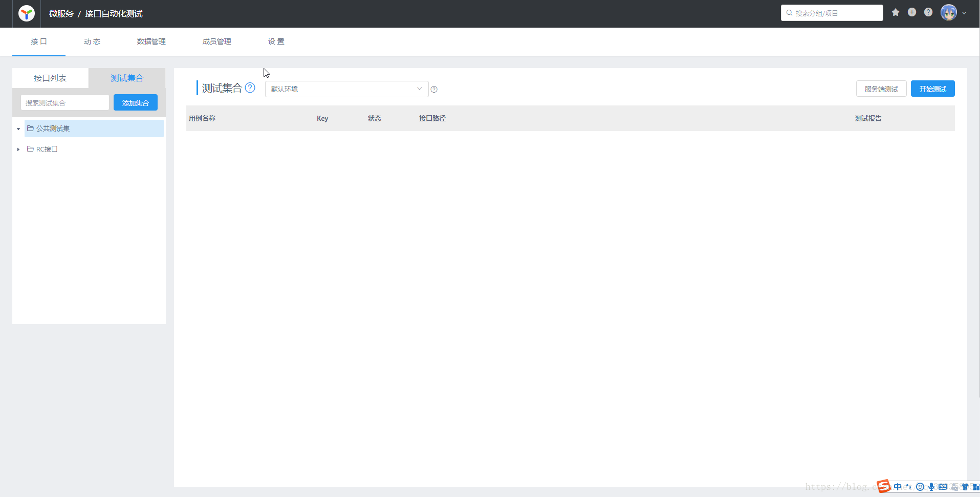The image size is (980, 497).
Task: Switch to the 动态 tab
Action: click(x=92, y=41)
